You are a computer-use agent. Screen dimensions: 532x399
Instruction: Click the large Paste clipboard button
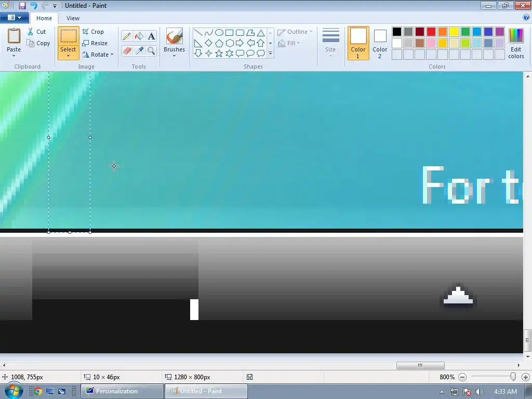pos(14,37)
